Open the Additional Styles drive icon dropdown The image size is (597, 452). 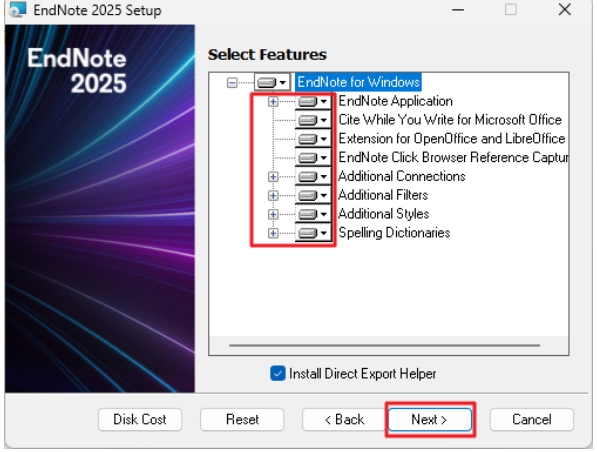pos(313,214)
